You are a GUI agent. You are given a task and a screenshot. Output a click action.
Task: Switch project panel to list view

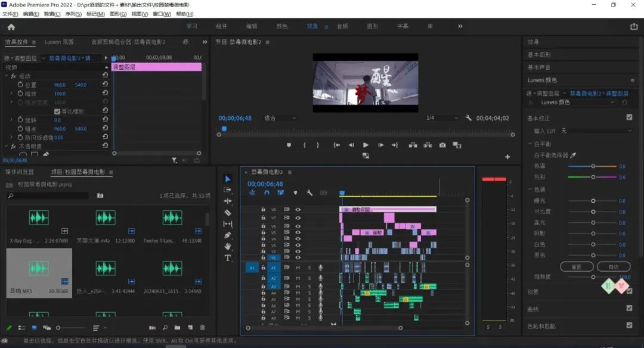(x=22, y=328)
